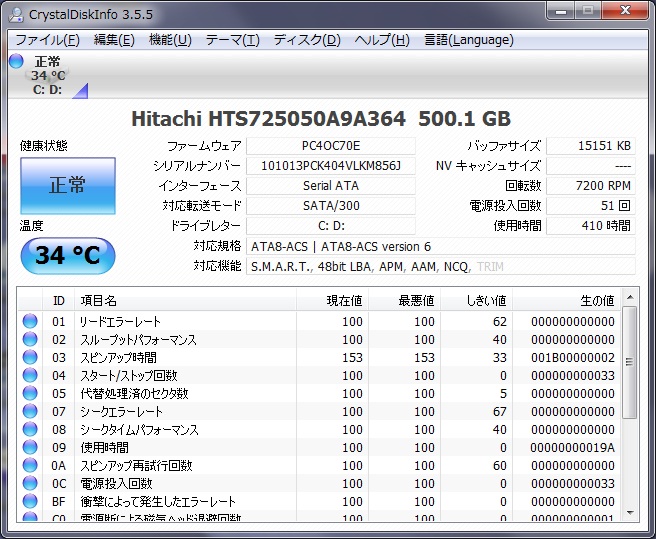Click status icon for 05 代替処理済のセクタ数 row
The image size is (656, 539).
click(x=30, y=394)
